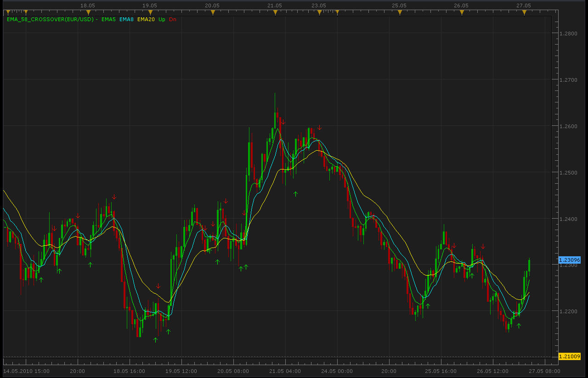Click the 21.05 04:00 time axis label
This screenshot has height=378, width=588.
(x=285, y=371)
